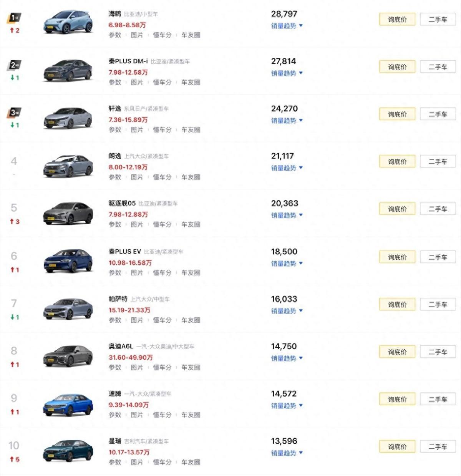Click the 星瑞 model name
Viewport: 461px width, 476px height.
click(115, 441)
